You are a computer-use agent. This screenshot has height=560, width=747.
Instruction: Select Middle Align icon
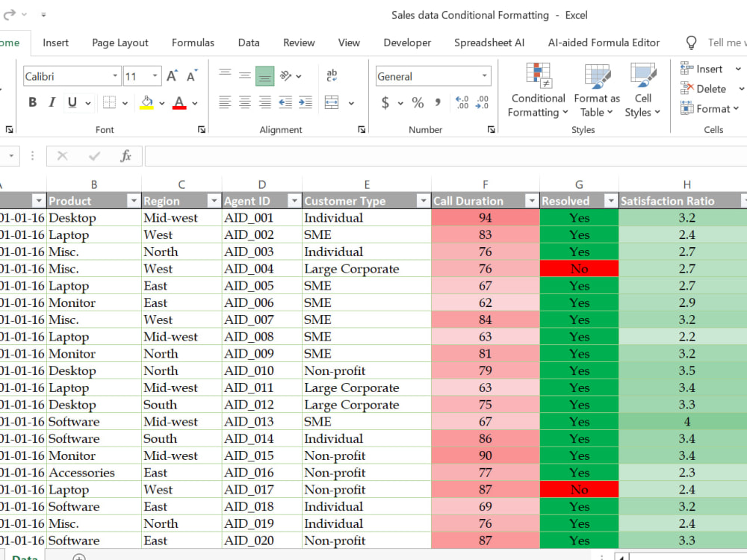pos(245,75)
